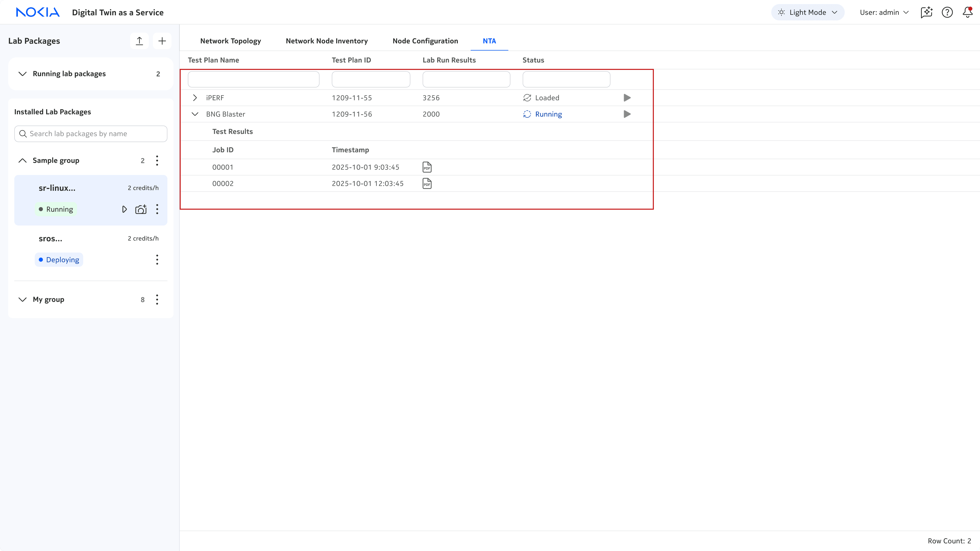Open Light Mode theme dropdown
Viewport: 980px width, 551px height.
pos(808,12)
